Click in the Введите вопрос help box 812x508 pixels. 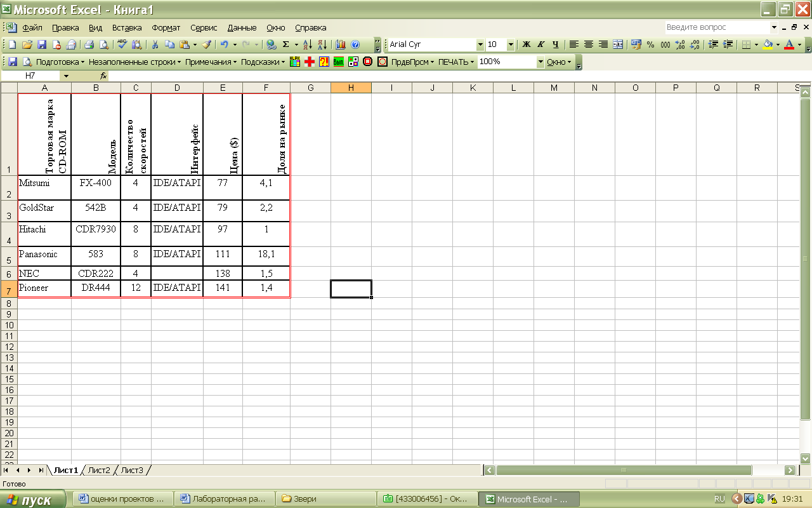tap(716, 27)
